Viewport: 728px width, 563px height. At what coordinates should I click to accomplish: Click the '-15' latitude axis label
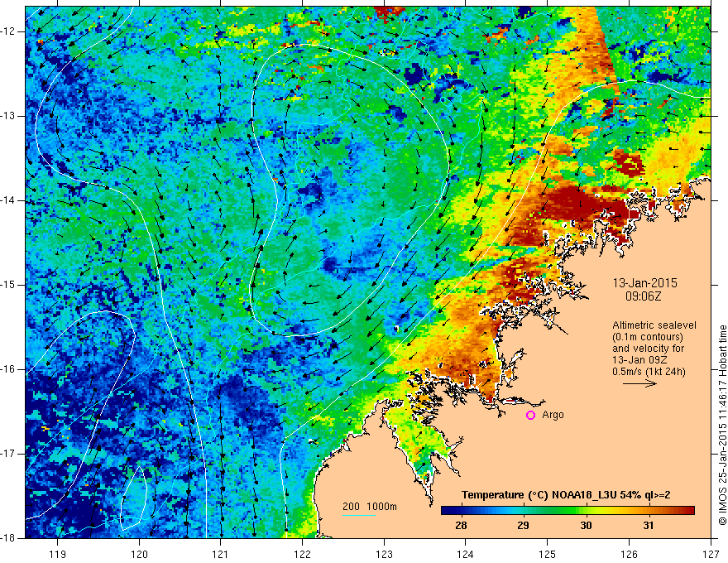9,285
